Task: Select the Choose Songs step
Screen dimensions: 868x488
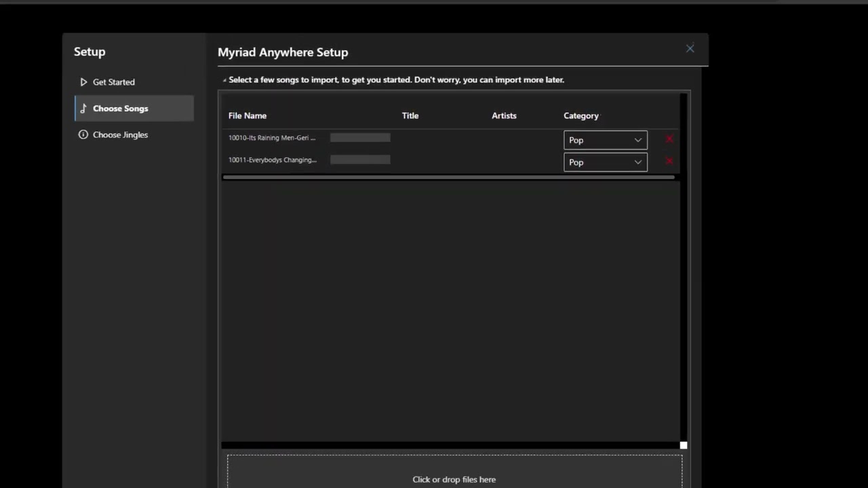Action: pos(134,108)
